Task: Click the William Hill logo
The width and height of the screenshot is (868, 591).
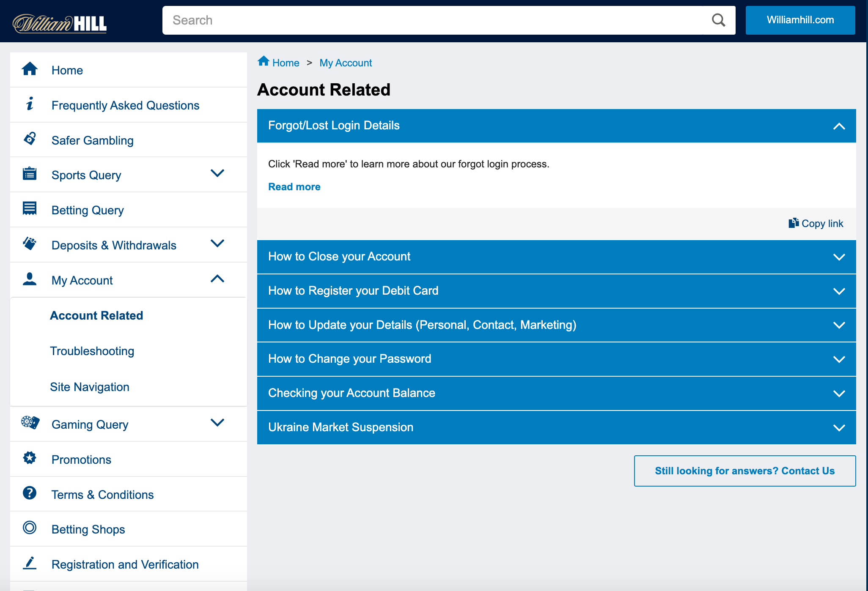Action: [60, 23]
